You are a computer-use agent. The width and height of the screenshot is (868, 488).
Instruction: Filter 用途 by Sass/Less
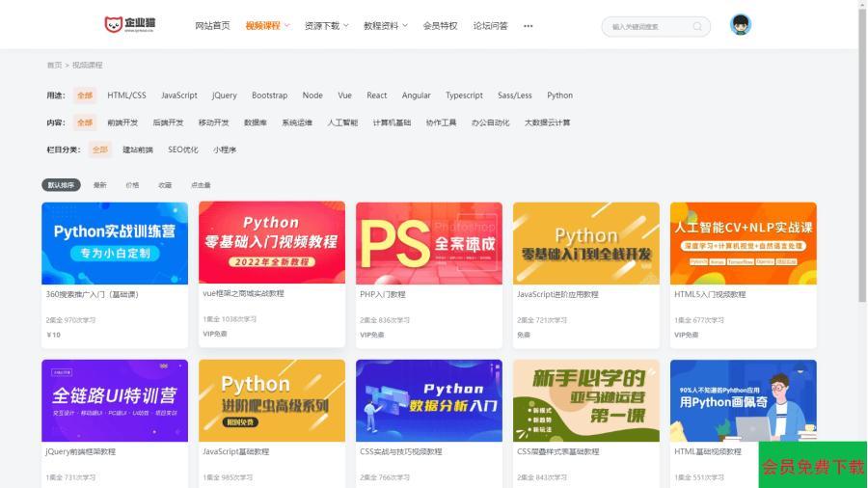point(515,95)
